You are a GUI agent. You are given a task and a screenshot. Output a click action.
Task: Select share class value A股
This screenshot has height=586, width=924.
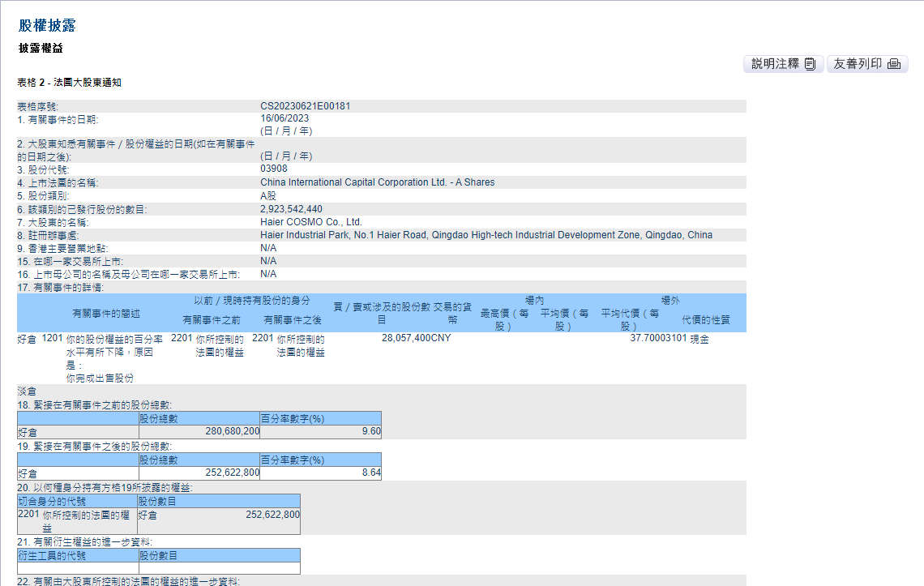pos(268,195)
